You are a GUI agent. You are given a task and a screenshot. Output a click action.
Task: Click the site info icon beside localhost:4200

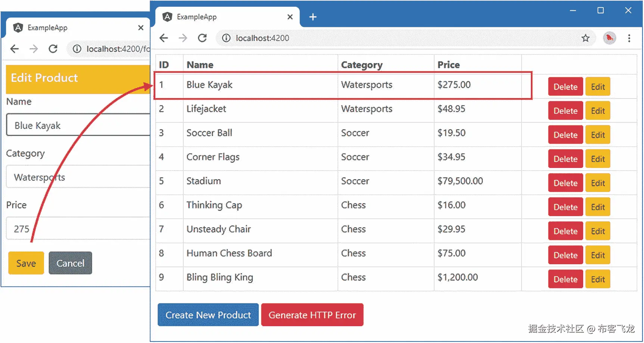click(226, 38)
